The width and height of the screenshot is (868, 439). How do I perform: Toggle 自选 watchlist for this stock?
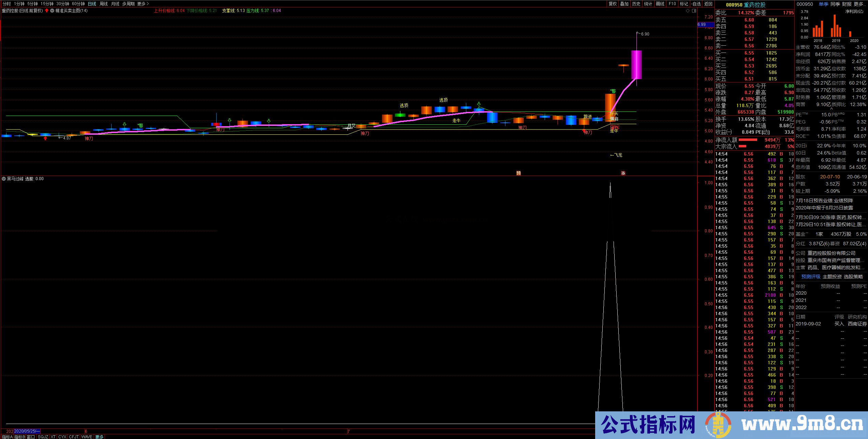pyautogui.click(x=696, y=4)
